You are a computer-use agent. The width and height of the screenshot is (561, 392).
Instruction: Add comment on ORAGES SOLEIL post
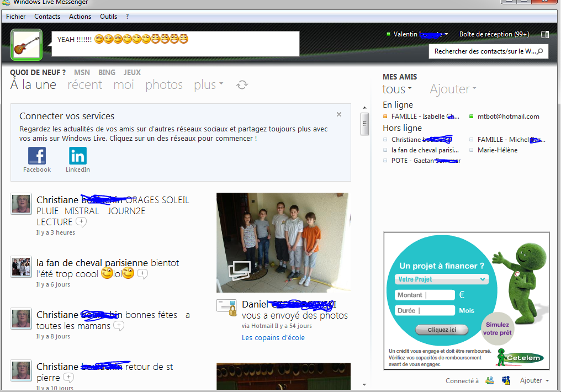click(82, 222)
